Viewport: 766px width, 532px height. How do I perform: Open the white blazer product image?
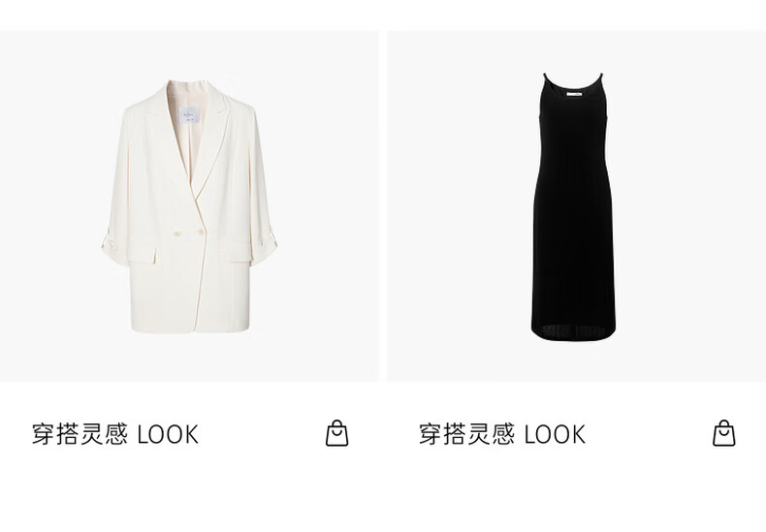click(189, 206)
